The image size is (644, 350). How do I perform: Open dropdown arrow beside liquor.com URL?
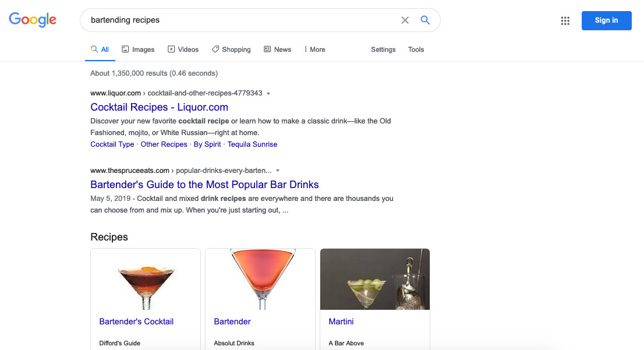[268, 94]
